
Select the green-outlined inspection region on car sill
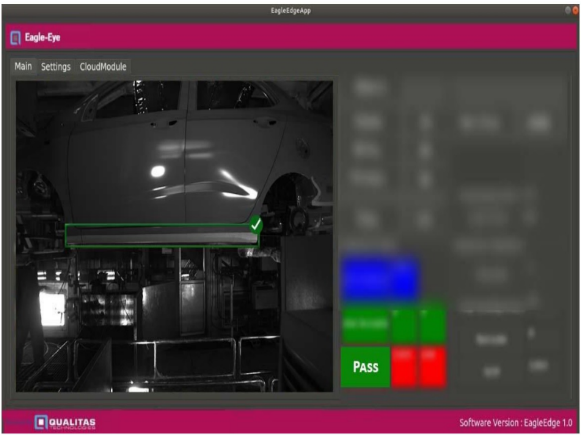(162, 235)
